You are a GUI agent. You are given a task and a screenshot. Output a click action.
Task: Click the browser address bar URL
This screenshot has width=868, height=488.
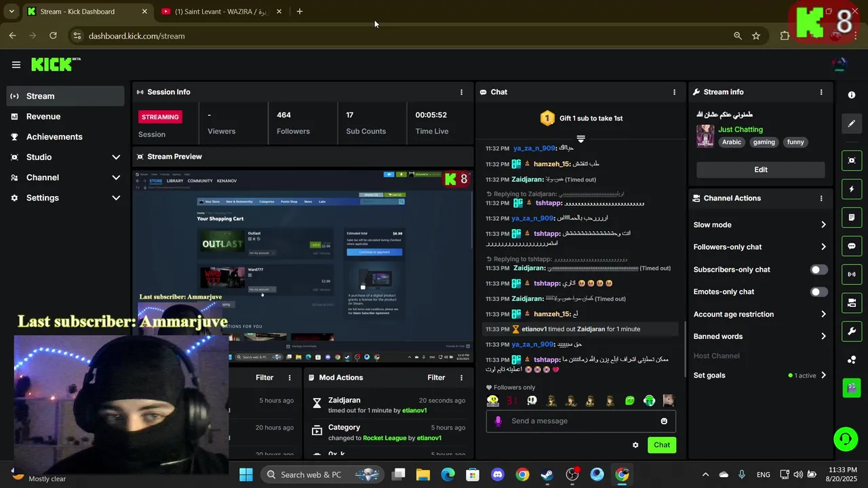[x=136, y=36]
